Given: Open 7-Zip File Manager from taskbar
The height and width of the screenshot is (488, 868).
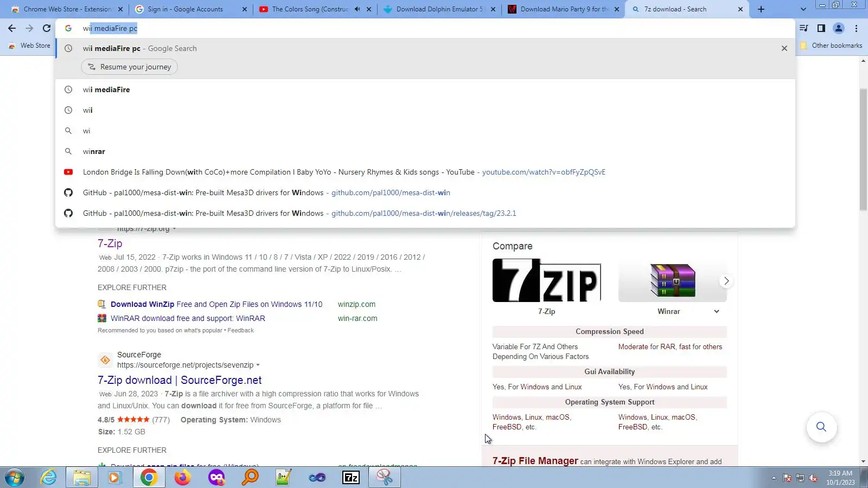Looking at the screenshot, I should click(351, 478).
